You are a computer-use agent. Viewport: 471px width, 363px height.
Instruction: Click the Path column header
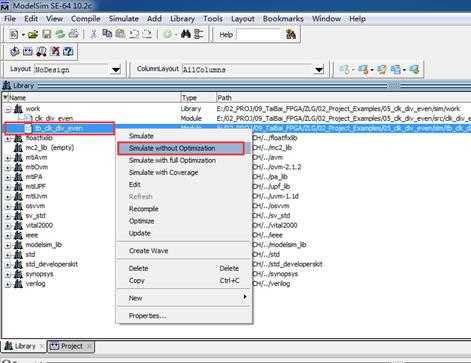click(x=343, y=98)
